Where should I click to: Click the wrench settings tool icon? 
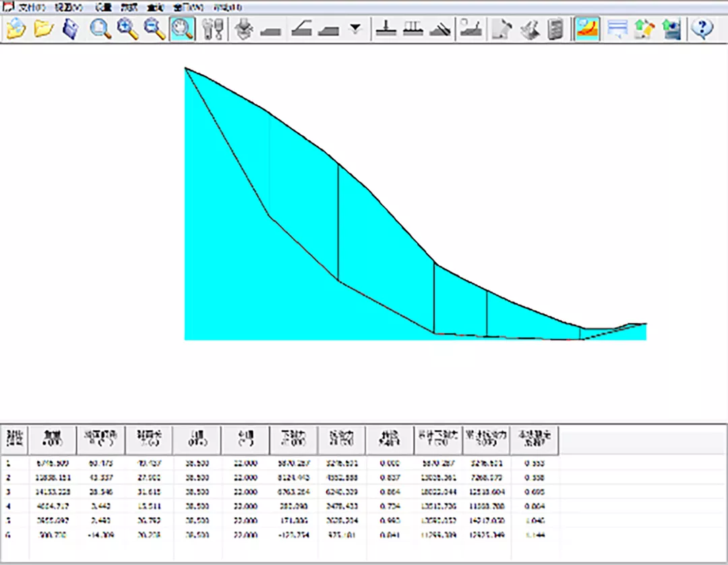[x=212, y=29]
